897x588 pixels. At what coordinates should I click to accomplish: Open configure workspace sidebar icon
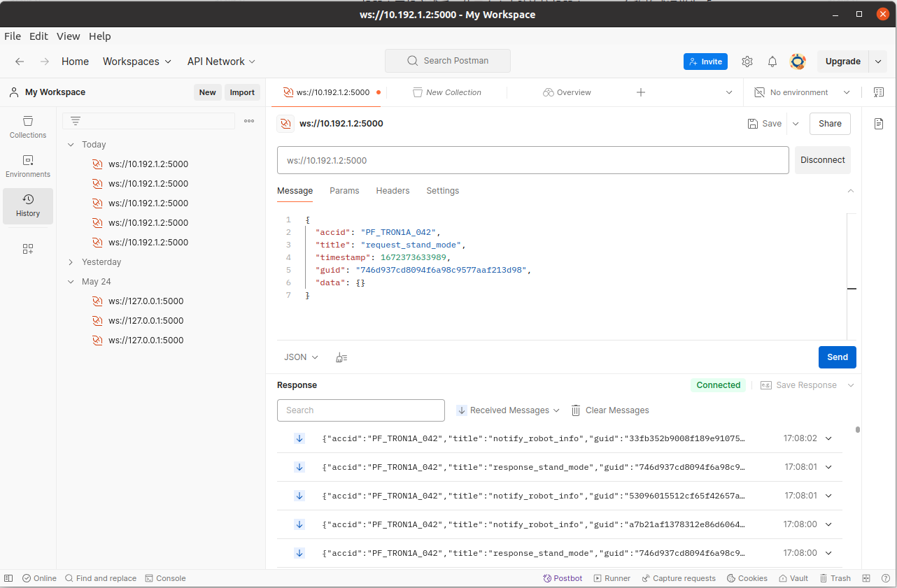coord(28,249)
